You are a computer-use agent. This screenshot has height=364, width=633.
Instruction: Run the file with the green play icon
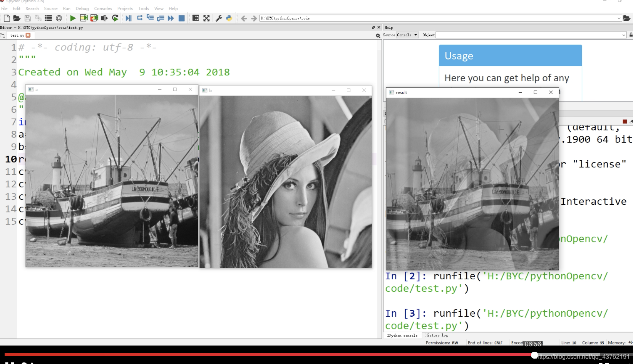(x=73, y=18)
